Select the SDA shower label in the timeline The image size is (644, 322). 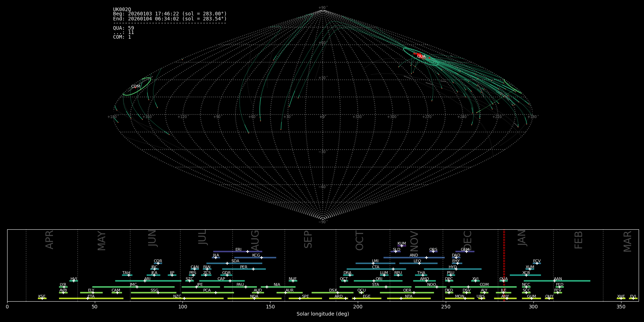click(235, 261)
